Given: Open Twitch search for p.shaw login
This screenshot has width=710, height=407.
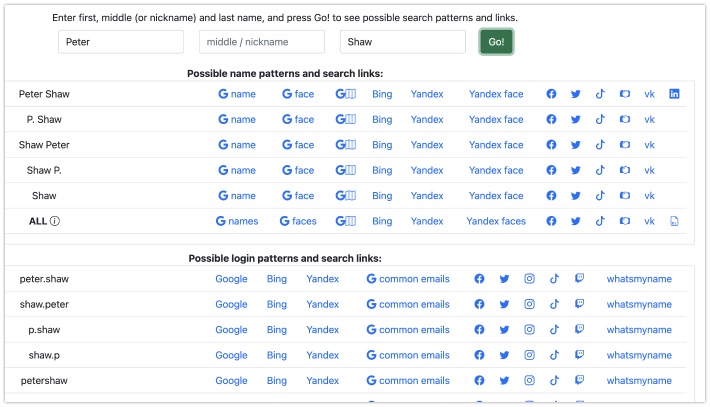Looking at the screenshot, I should 579,329.
